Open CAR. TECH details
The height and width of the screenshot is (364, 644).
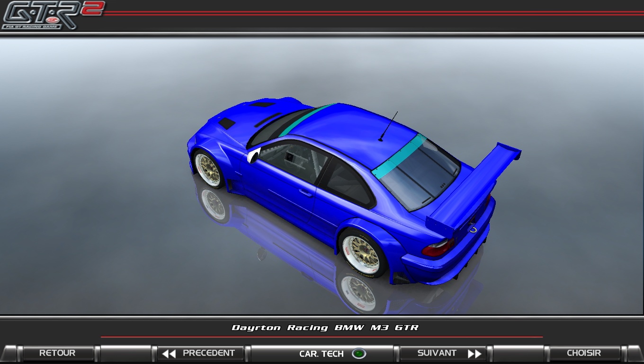322,354
